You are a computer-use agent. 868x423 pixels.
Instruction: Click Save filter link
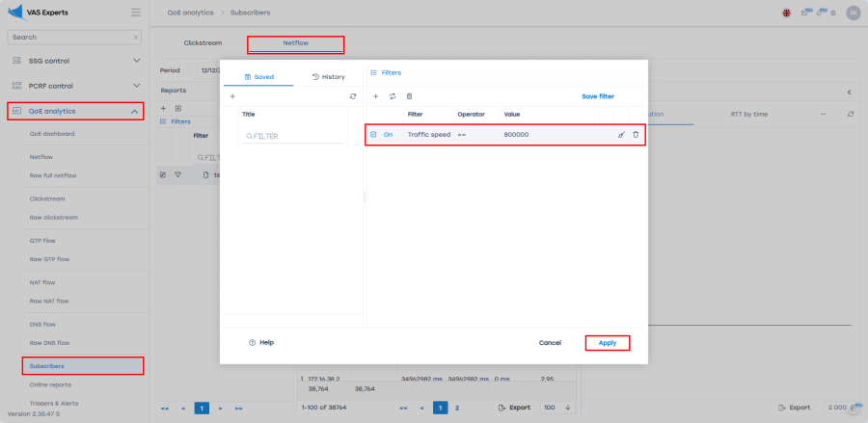pyautogui.click(x=597, y=96)
